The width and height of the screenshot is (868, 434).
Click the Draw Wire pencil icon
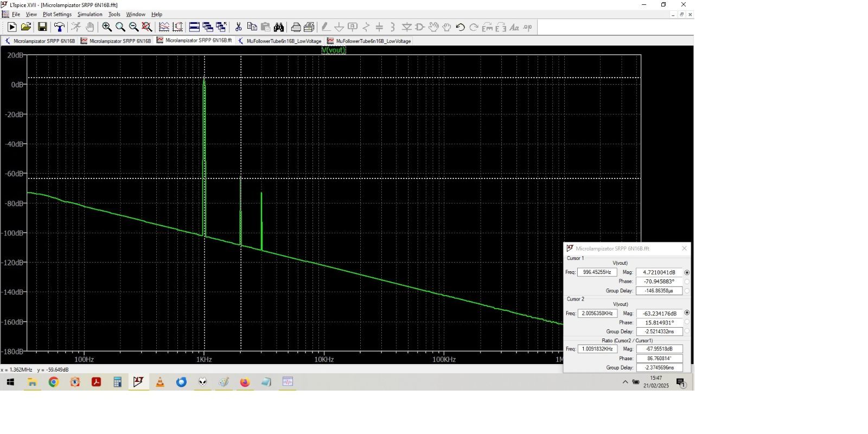325,27
